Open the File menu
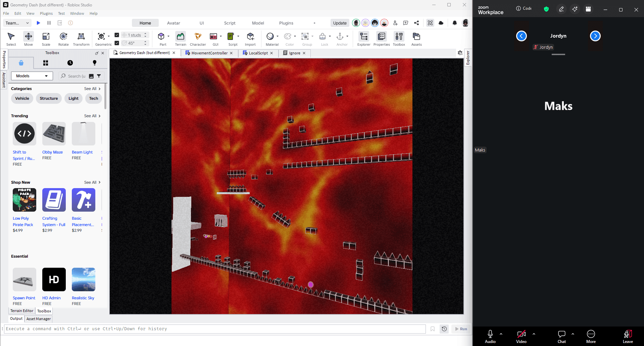Viewport: 644px width, 346px height. [6, 13]
